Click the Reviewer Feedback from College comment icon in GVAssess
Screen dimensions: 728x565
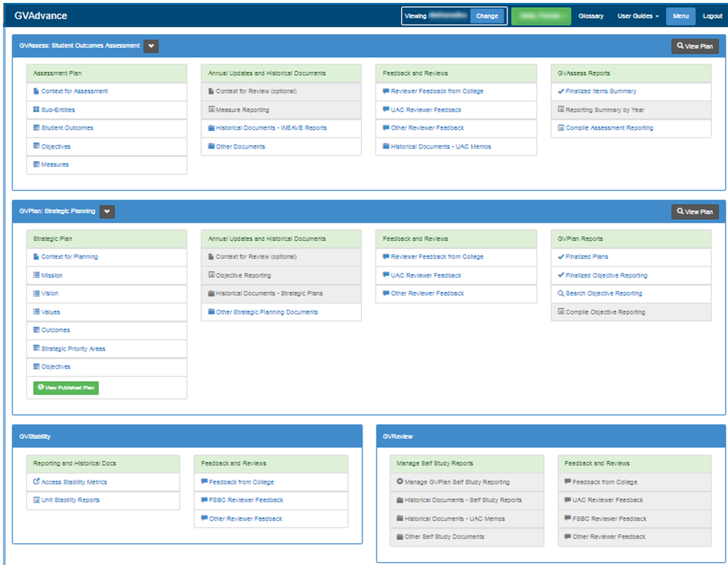point(386,92)
